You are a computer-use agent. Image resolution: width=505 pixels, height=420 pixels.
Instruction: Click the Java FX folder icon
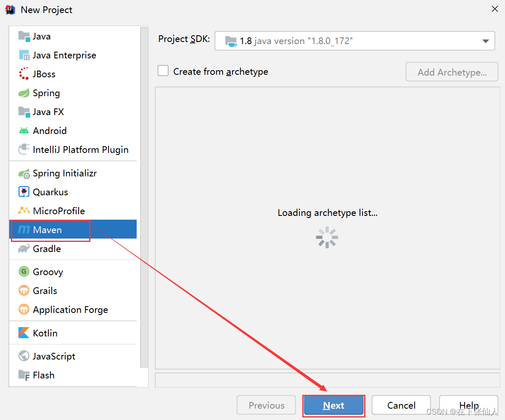24,112
